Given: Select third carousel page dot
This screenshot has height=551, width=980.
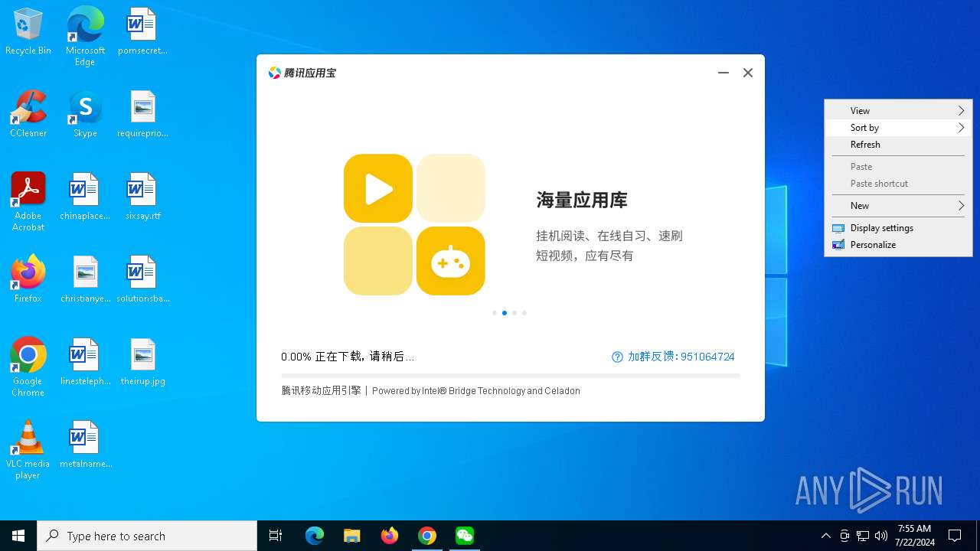Looking at the screenshot, I should pyautogui.click(x=514, y=313).
